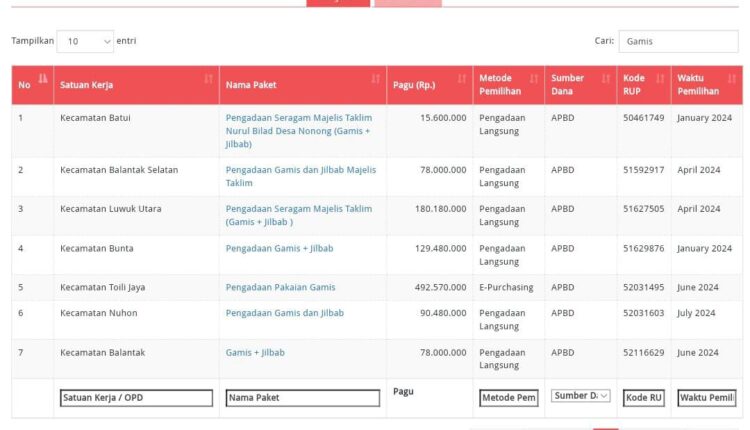750x430 pixels.
Task: Focus the Kode RUP filter field
Action: [643, 398]
